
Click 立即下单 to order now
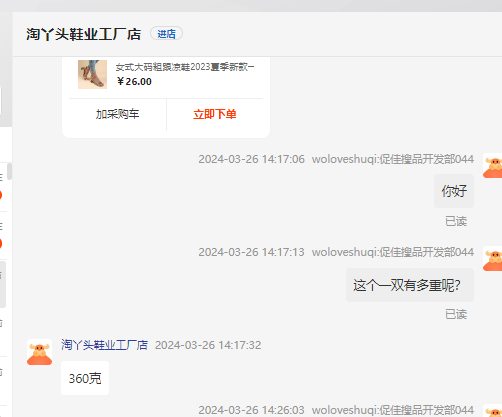pyautogui.click(x=215, y=114)
